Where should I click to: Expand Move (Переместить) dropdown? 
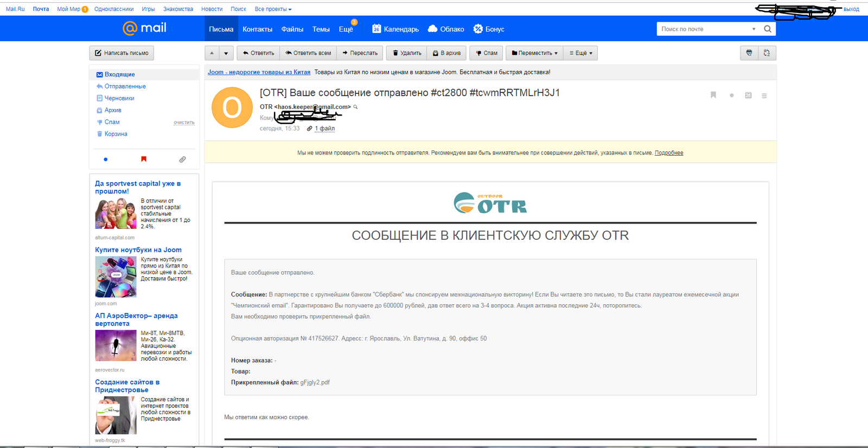[x=534, y=53]
